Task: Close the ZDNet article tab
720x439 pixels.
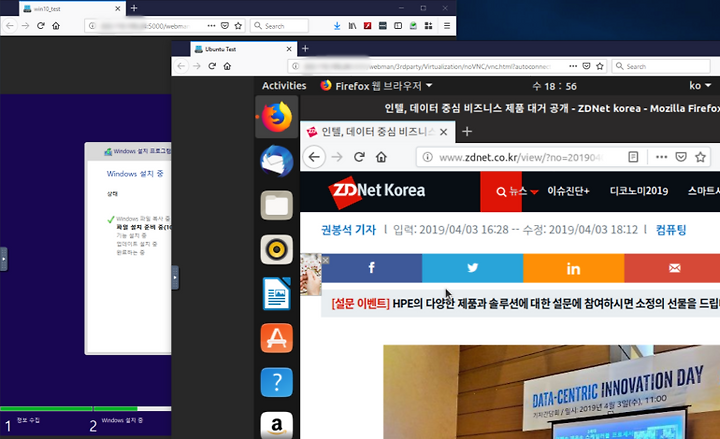Action: (444, 132)
